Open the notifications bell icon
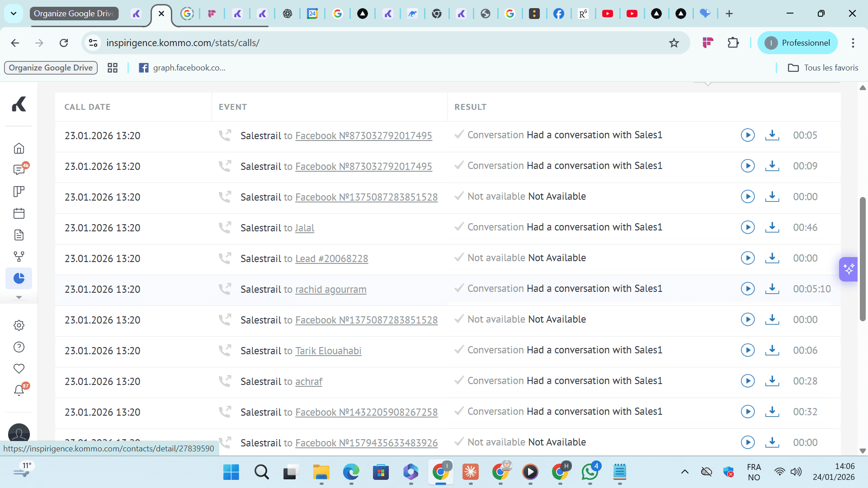868x488 pixels. (x=19, y=390)
